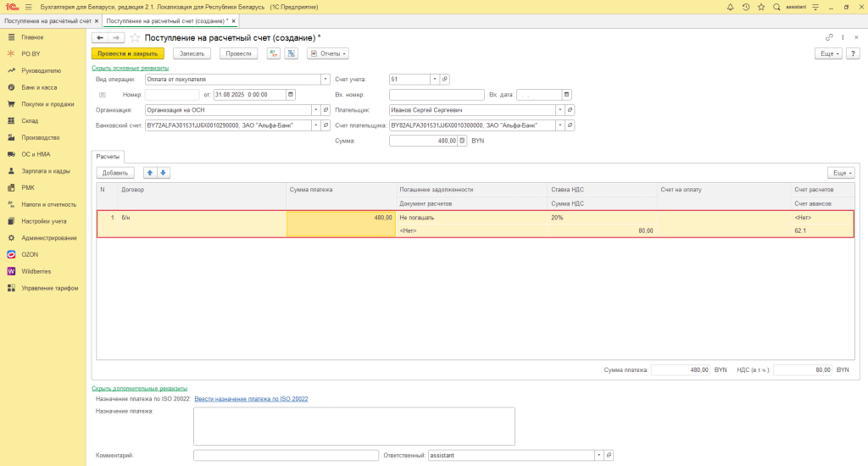Open Банковский счет record details
The width and height of the screenshot is (868, 466).
(x=325, y=125)
